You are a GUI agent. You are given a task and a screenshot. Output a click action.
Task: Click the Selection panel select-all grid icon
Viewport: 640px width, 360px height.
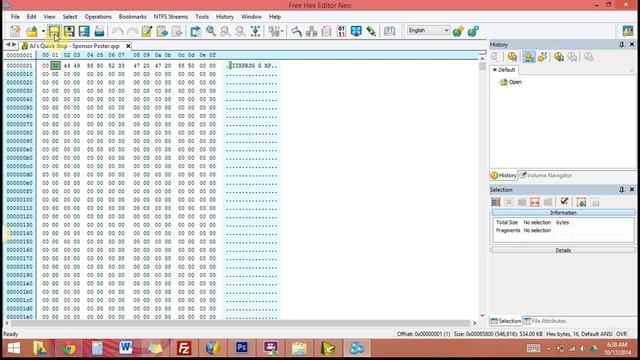[x=496, y=202]
